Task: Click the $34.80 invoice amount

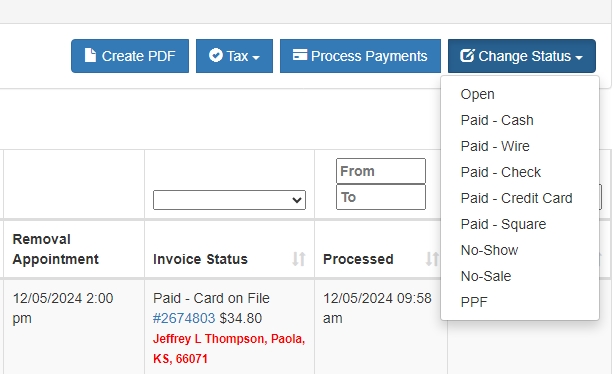Action: (x=240, y=318)
